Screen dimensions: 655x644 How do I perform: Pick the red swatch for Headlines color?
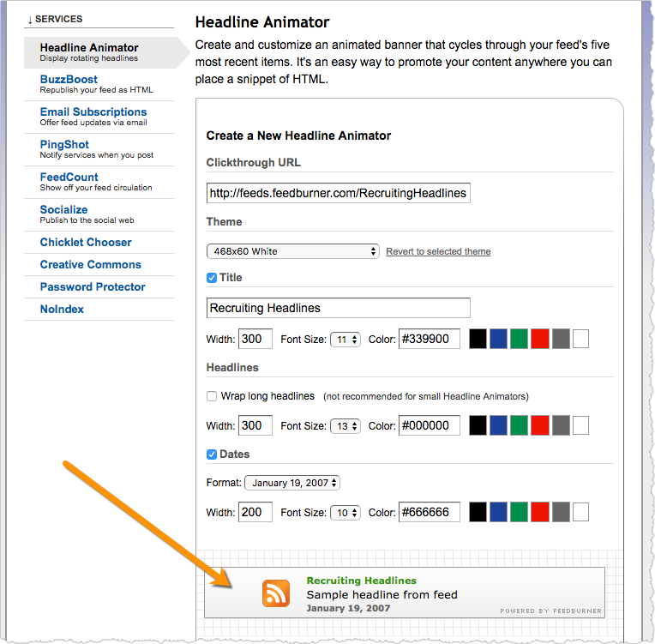(540, 425)
